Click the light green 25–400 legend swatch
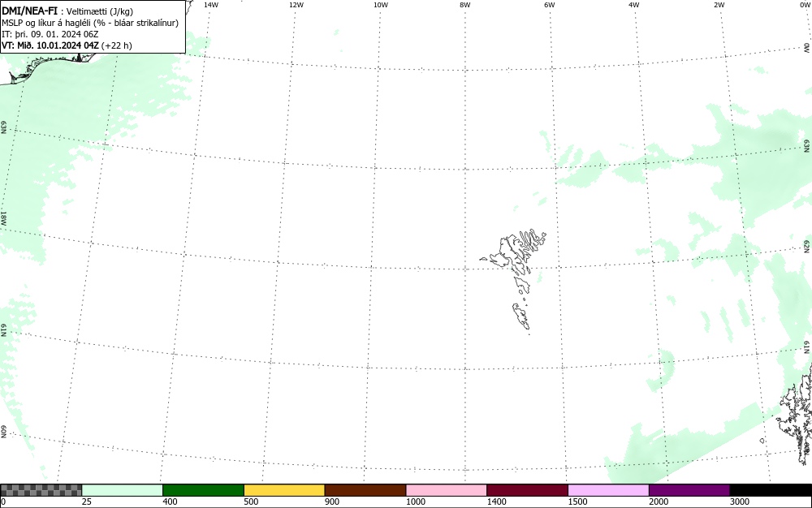Screen dimensions: 812x508 (123, 490)
